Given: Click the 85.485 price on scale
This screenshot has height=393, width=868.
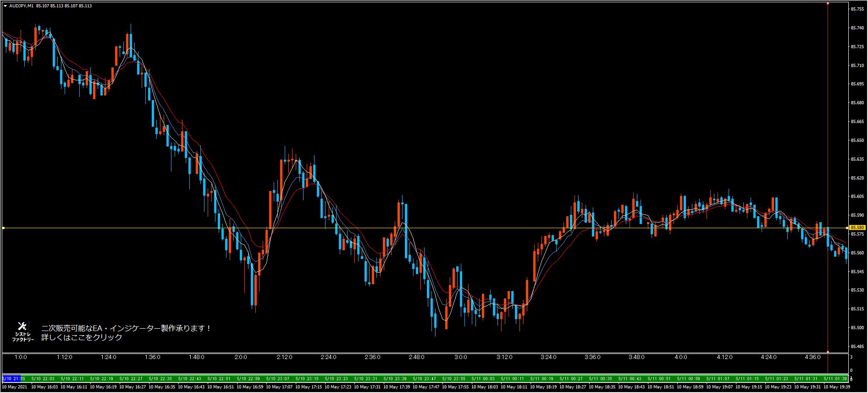Looking at the screenshot, I should tap(857, 347).
